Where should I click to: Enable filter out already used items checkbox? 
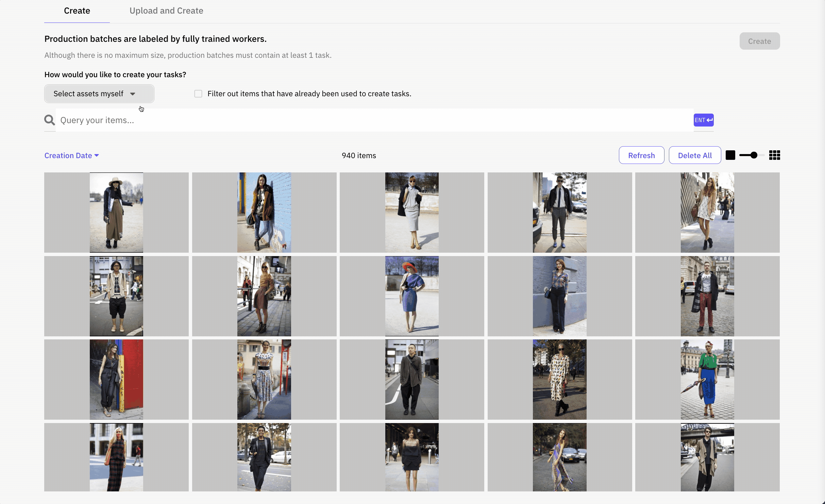point(198,94)
